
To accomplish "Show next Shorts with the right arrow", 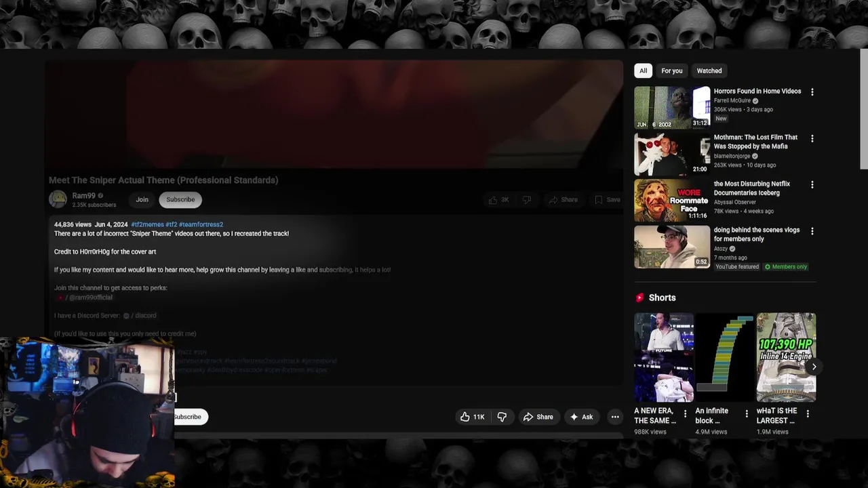I will click(x=814, y=367).
